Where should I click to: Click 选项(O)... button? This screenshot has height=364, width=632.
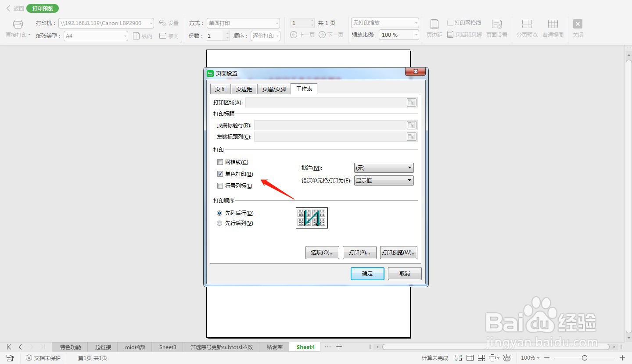(322, 253)
